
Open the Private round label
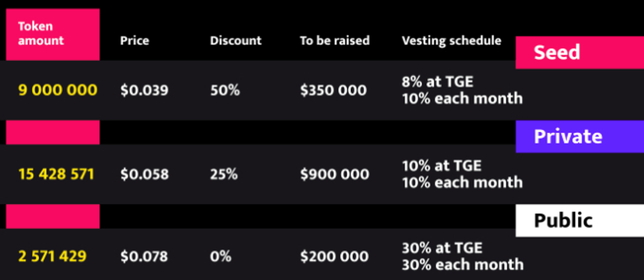pyautogui.click(x=568, y=137)
